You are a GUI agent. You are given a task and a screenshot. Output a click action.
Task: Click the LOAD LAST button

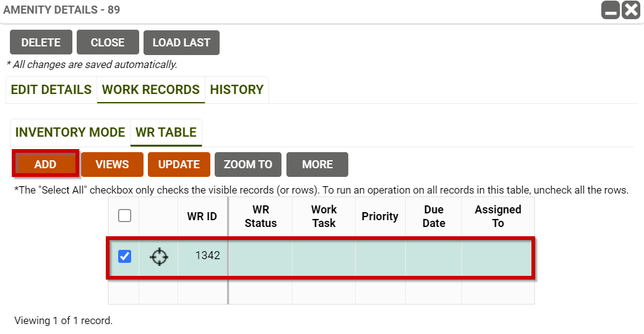click(x=181, y=43)
